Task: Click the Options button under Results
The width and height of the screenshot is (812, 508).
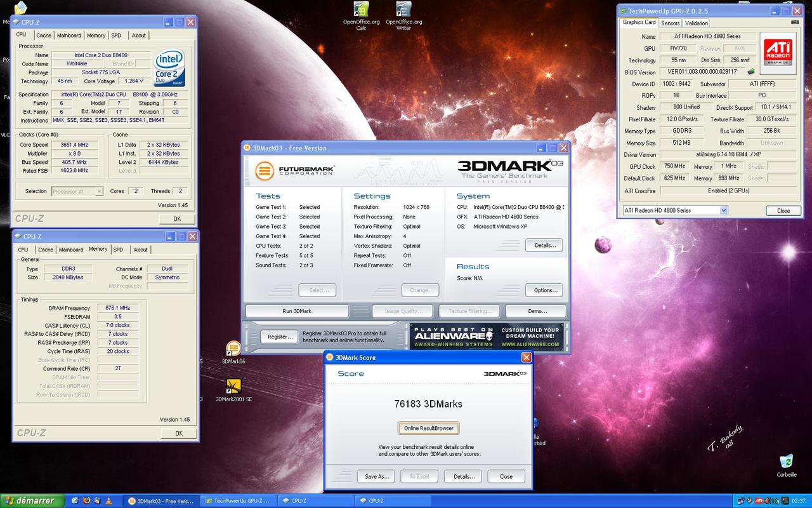Action: (544, 290)
